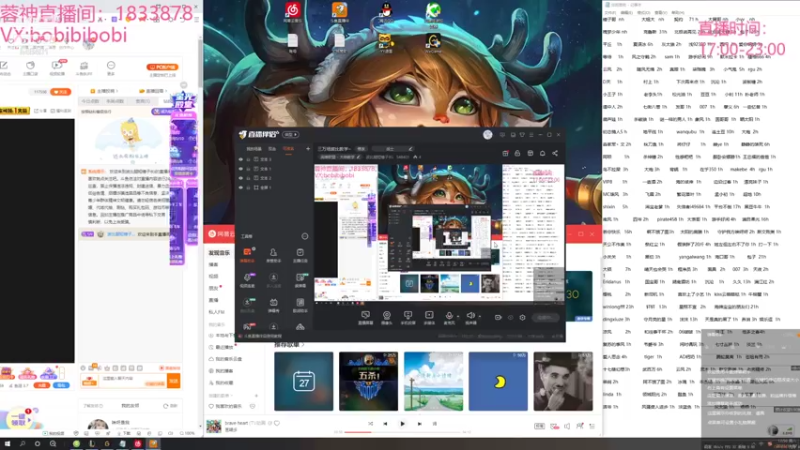Expand the 推荐歌单 section chevron
Image resolution: width=800 pixels, height=450 pixels.
(x=303, y=345)
